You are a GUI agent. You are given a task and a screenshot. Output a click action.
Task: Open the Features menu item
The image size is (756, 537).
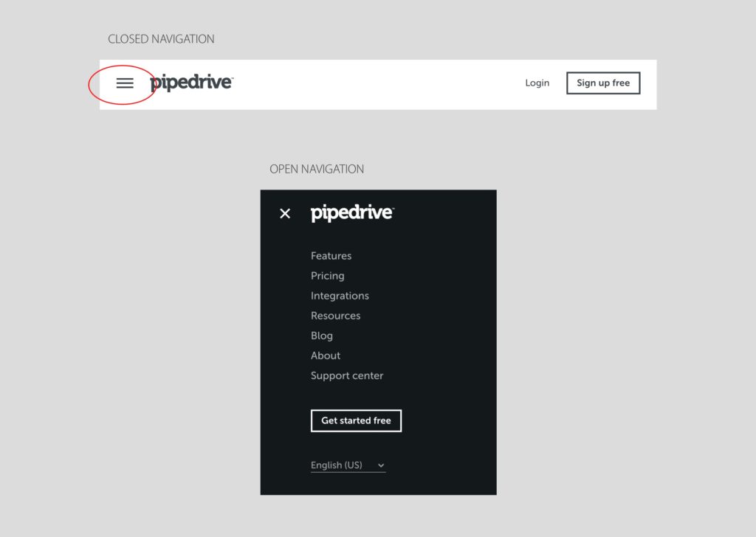pos(331,256)
